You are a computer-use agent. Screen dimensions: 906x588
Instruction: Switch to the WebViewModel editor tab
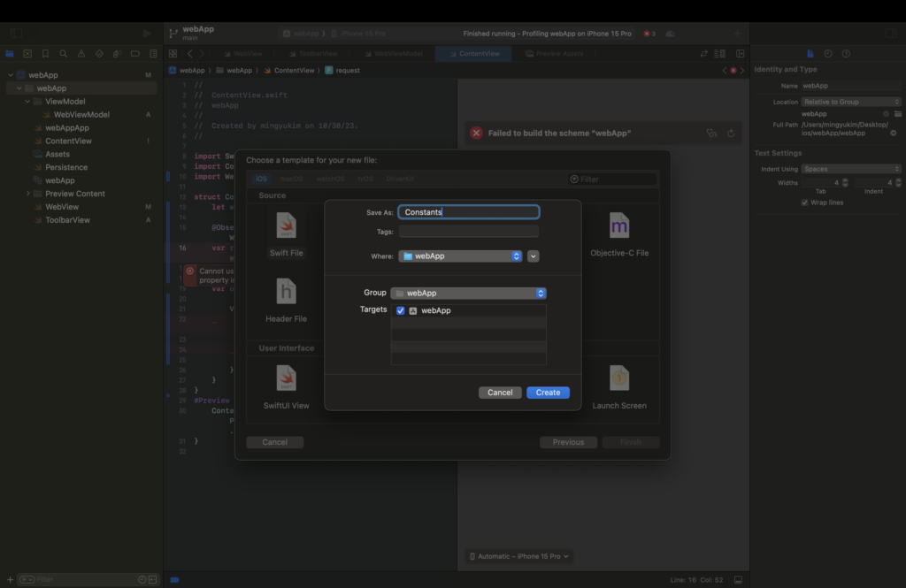click(394, 54)
